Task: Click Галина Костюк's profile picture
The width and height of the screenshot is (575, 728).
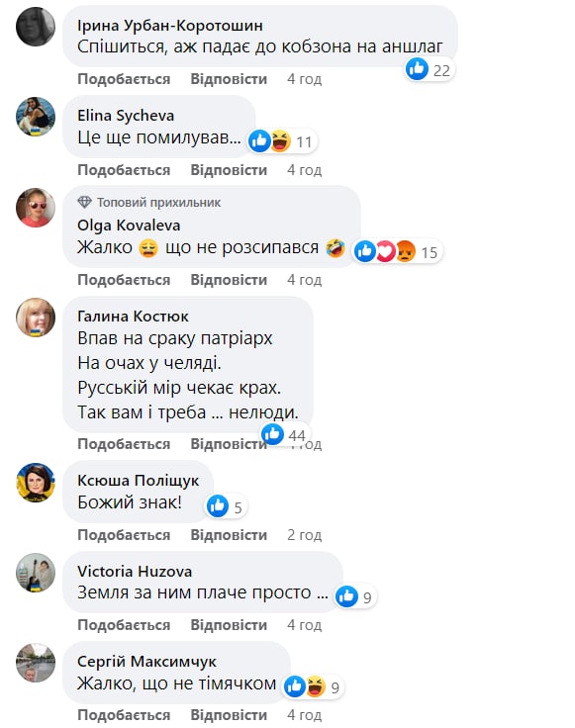Action: pos(36,318)
